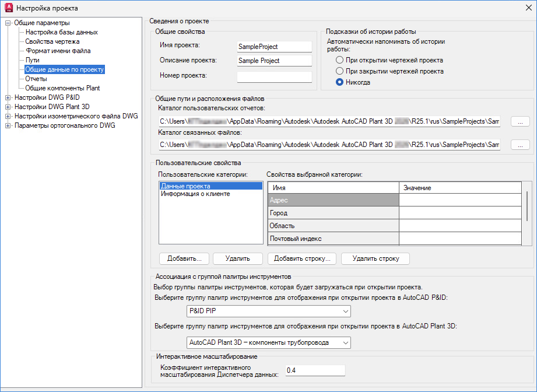The height and width of the screenshot is (392, 537).
Task: Click the Имя column header
Action: [x=334, y=188]
